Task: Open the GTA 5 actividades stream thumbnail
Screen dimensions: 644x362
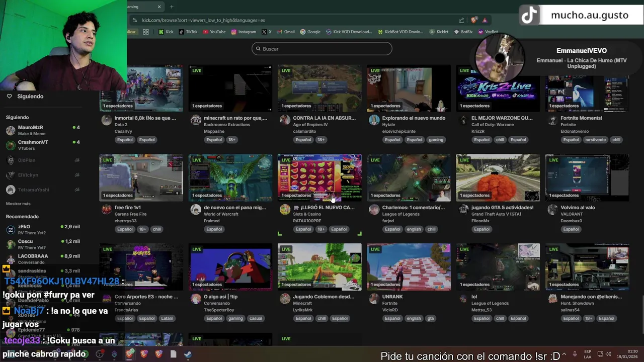Action: click(498, 177)
